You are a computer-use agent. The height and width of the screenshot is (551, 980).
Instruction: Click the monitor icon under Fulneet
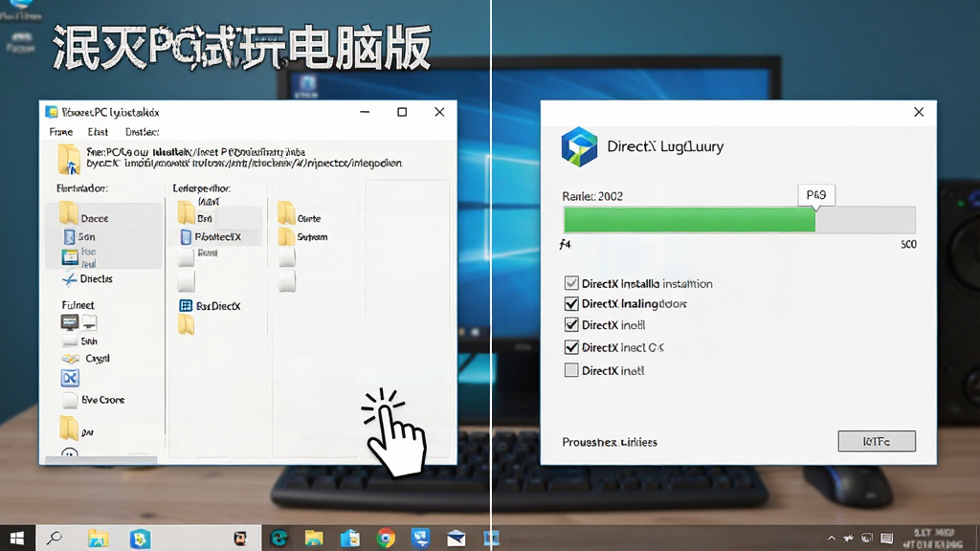click(x=69, y=322)
